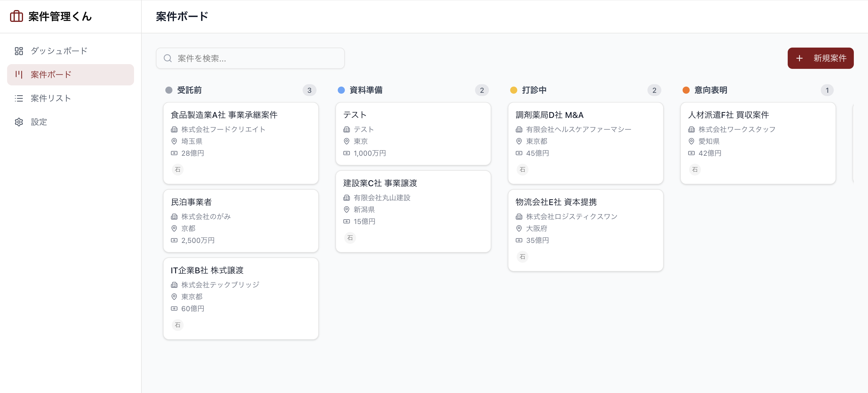Image resolution: width=868 pixels, height=393 pixels.
Task: Click the location pin icon on 民泊事業者 card
Action: coord(174,228)
